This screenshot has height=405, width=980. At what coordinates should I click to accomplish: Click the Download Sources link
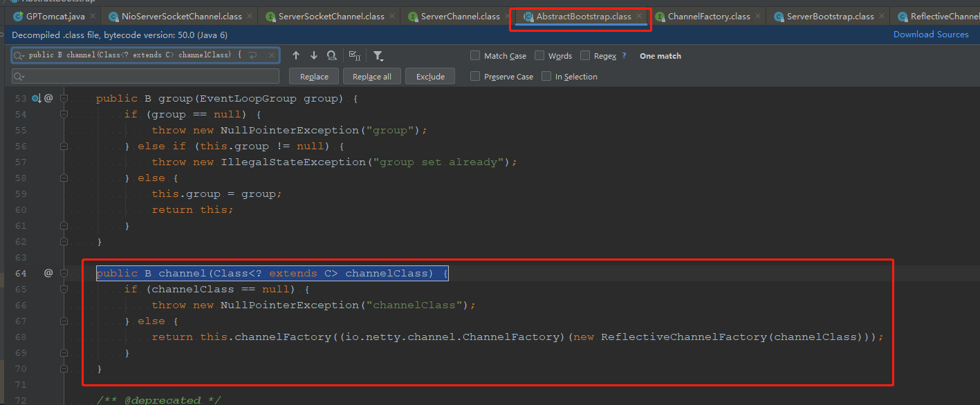(x=931, y=35)
